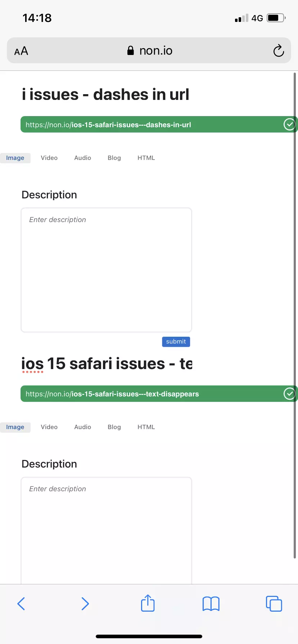
Task: Open the first Blog tab
Action: [114, 158]
